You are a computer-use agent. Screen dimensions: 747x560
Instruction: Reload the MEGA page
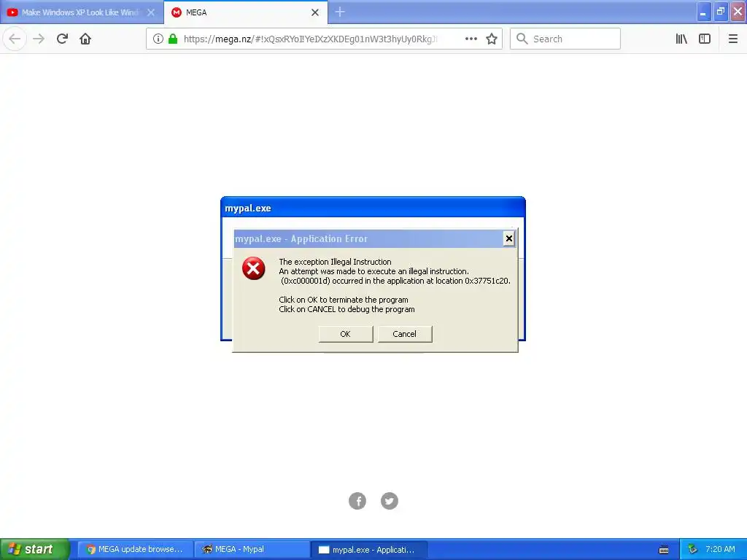click(x=62, y=39)
